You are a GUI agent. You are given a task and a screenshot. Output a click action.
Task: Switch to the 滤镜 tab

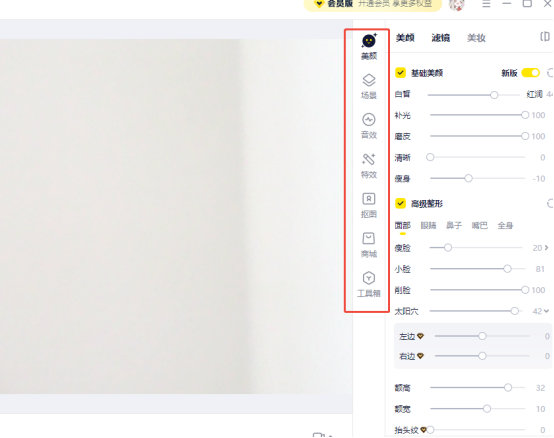tap(441, 37)
